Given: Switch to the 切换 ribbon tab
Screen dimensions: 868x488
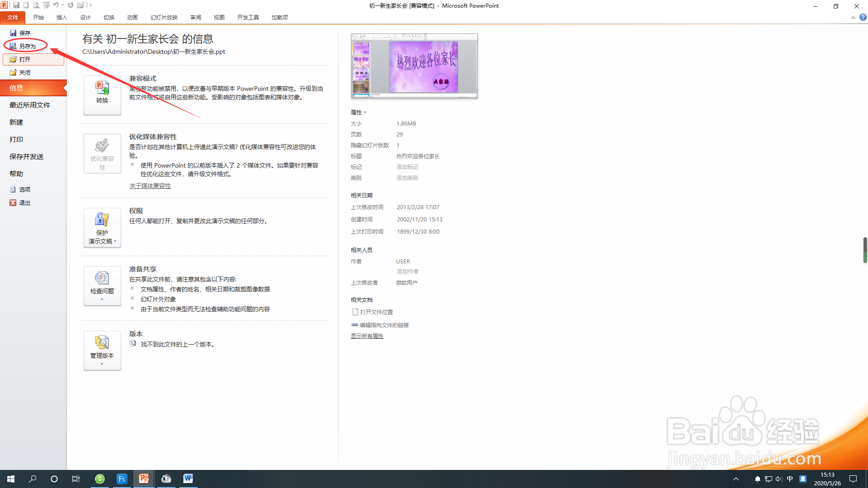Looking at the screenshot, I should click(x=109, y=18).
